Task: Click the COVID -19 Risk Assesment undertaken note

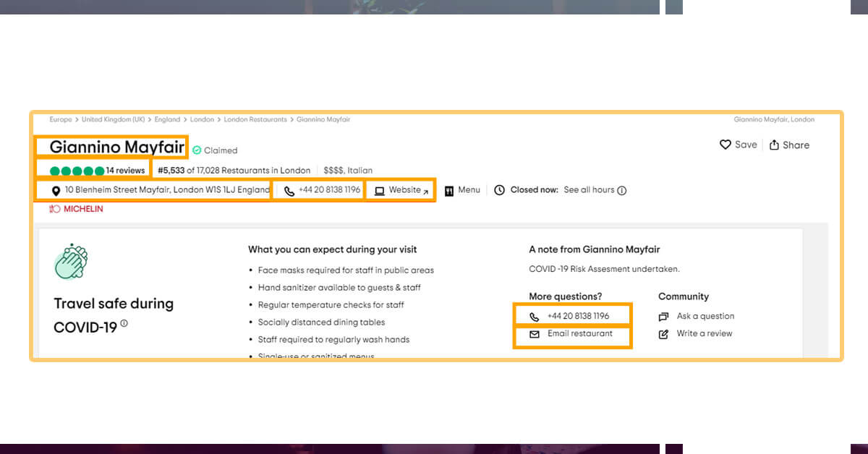Action: click(604, 269)
